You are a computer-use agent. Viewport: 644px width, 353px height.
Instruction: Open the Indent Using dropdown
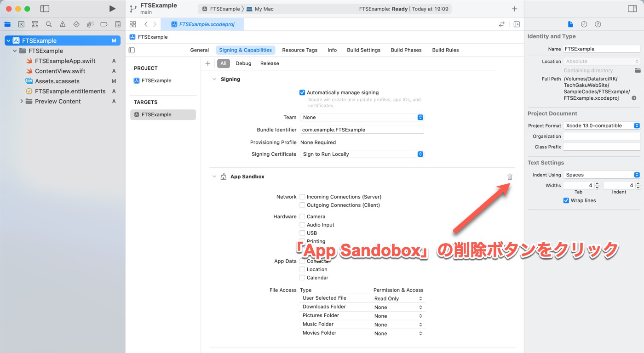(602, 175)
